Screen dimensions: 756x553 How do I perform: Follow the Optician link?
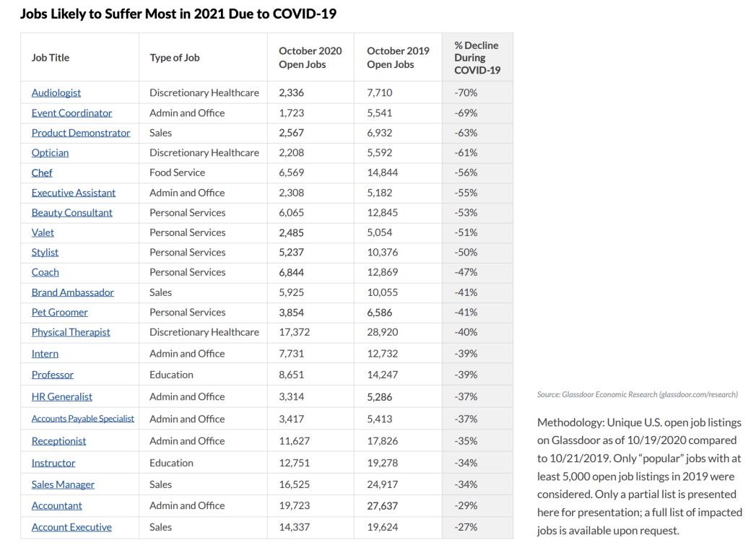click(50, 152)
